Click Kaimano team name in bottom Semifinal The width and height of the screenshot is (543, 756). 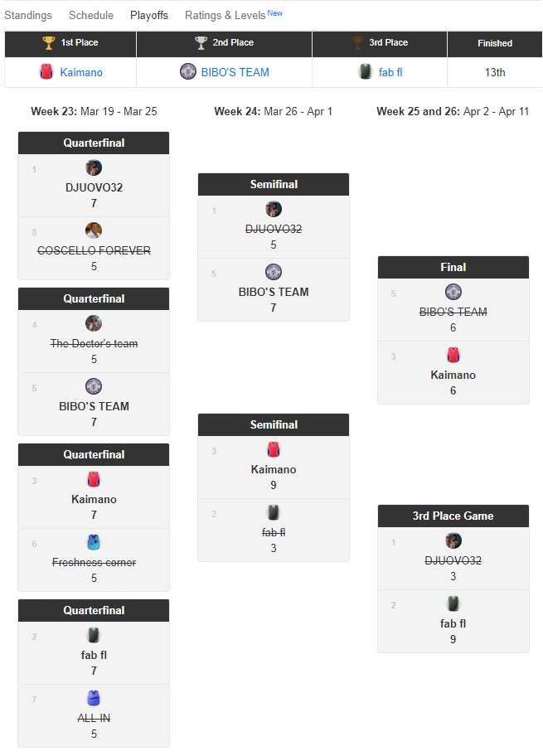pos(274,469)
